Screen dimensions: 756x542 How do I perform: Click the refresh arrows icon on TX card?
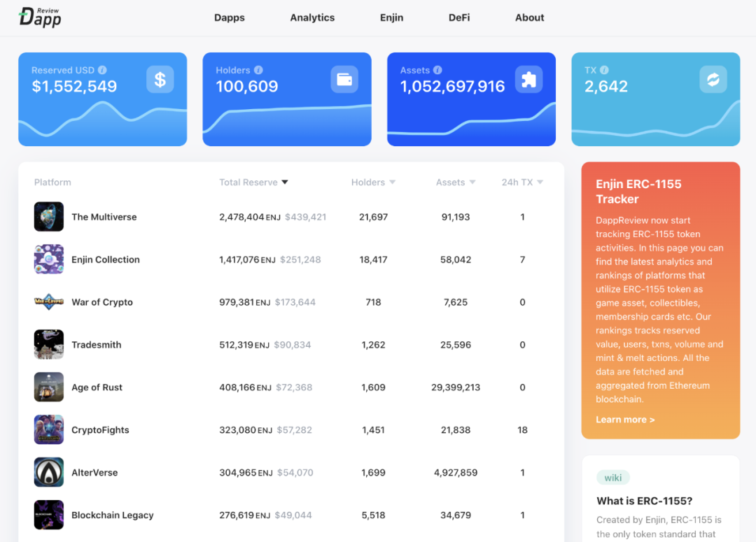pyautogui.click(x=713, y=80)
